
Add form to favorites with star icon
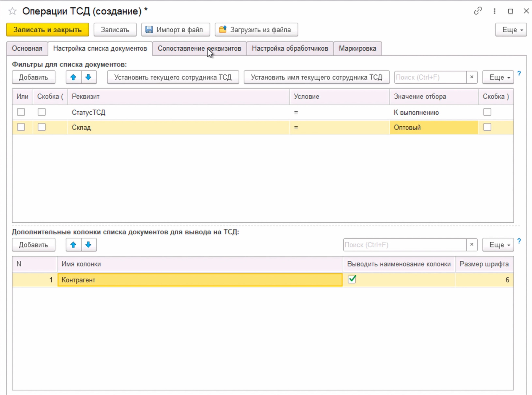click(x=12, y=11)
